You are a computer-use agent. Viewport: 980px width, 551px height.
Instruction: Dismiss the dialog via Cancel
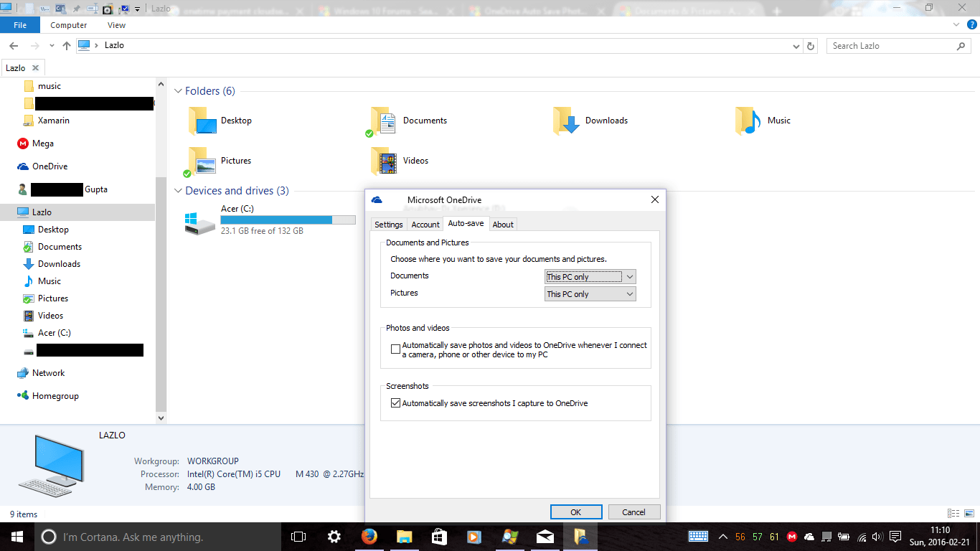(x=634, y=512)
